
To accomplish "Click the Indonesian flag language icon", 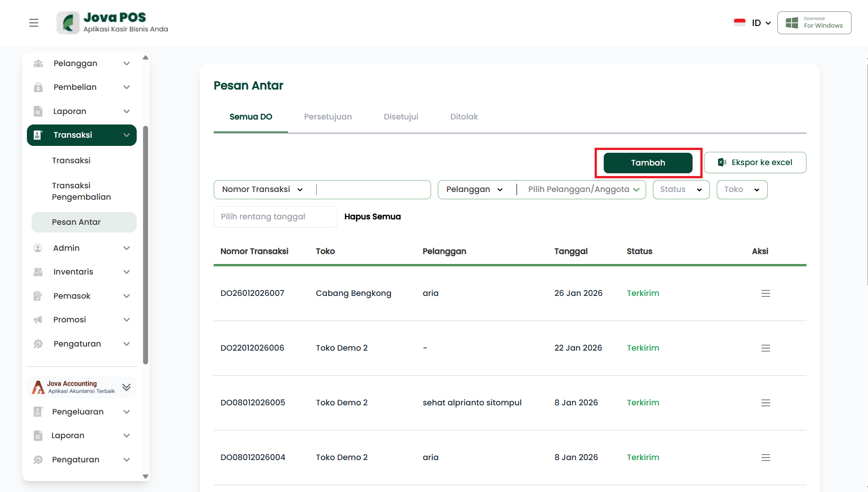I will [740, 23].
